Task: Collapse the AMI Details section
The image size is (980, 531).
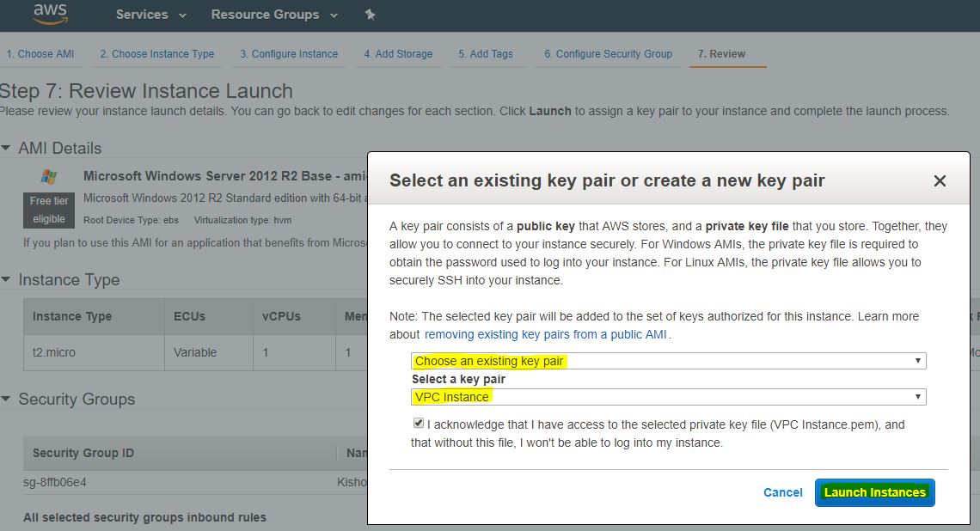Action: (7, 149)
